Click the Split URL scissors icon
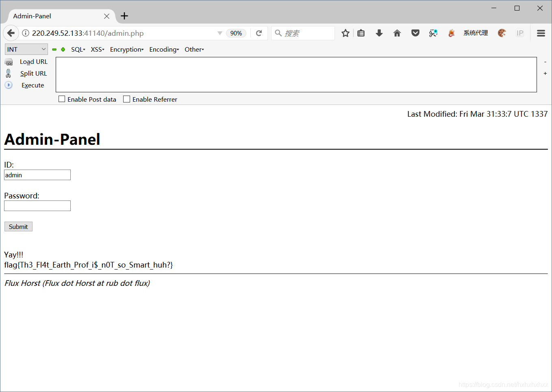 pos(9,73)
